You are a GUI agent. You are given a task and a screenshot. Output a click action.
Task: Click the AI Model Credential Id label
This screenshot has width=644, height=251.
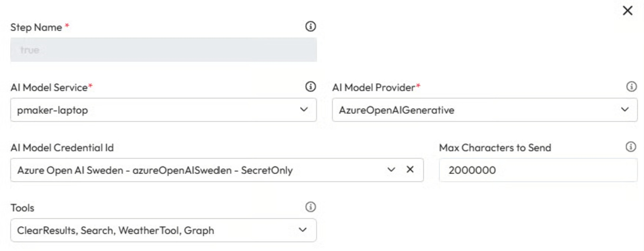(62, 148)
